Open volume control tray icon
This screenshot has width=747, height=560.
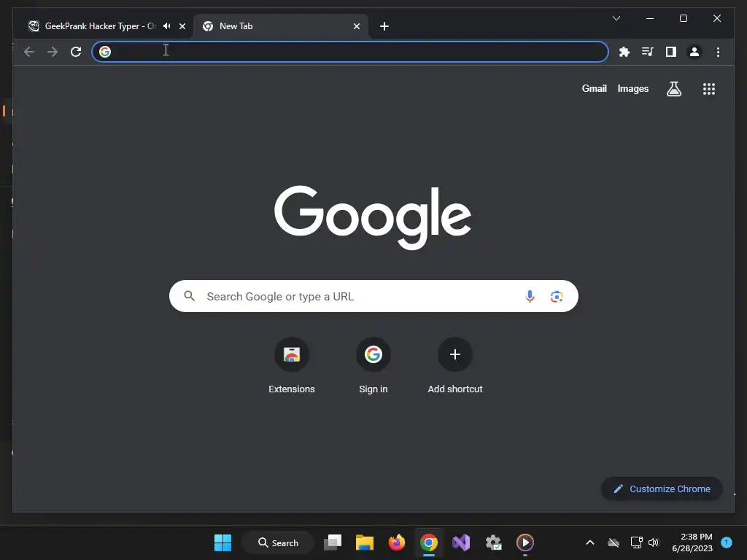pyautogui.click(x=654, y=542)
